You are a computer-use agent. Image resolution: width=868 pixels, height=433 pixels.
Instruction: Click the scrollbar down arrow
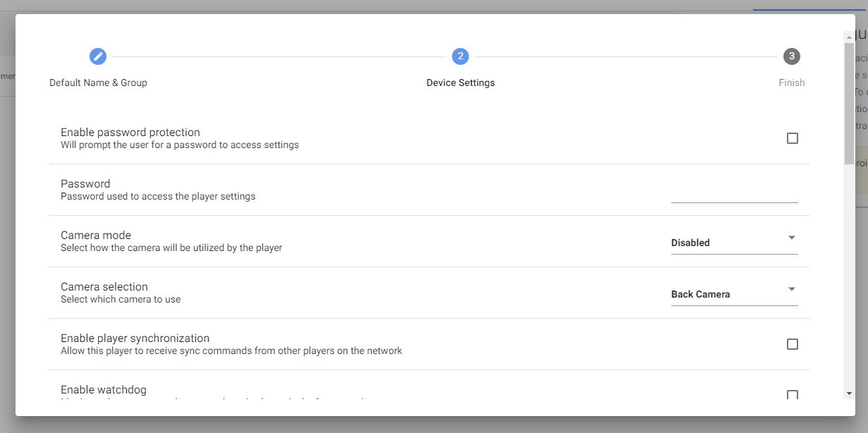(849, 394)
